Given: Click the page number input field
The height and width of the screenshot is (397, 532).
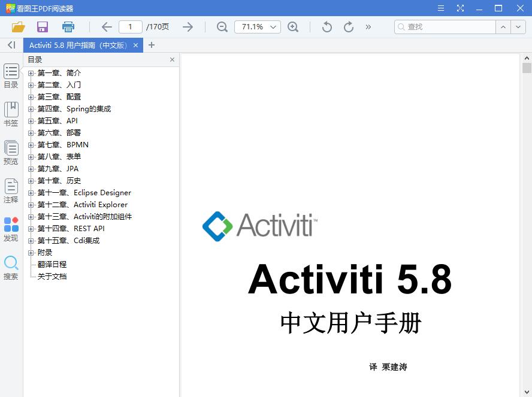Looking at the screenshot, I should click(130, 27).
